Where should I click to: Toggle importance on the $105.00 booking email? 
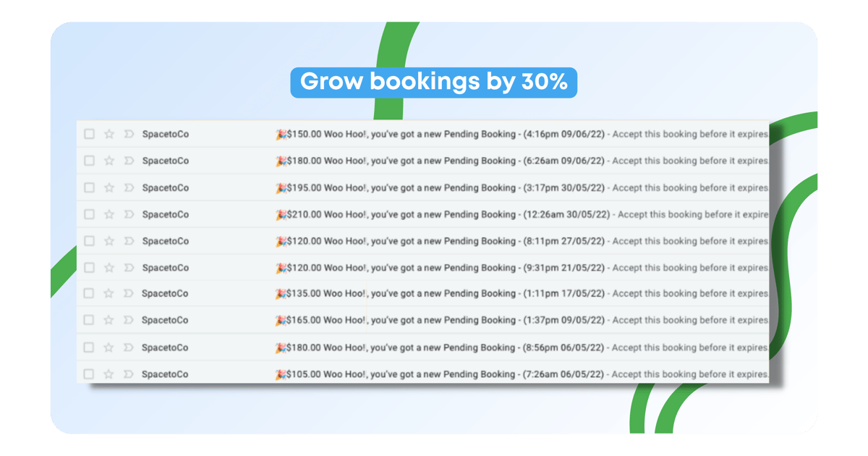[x=128, y=374]
